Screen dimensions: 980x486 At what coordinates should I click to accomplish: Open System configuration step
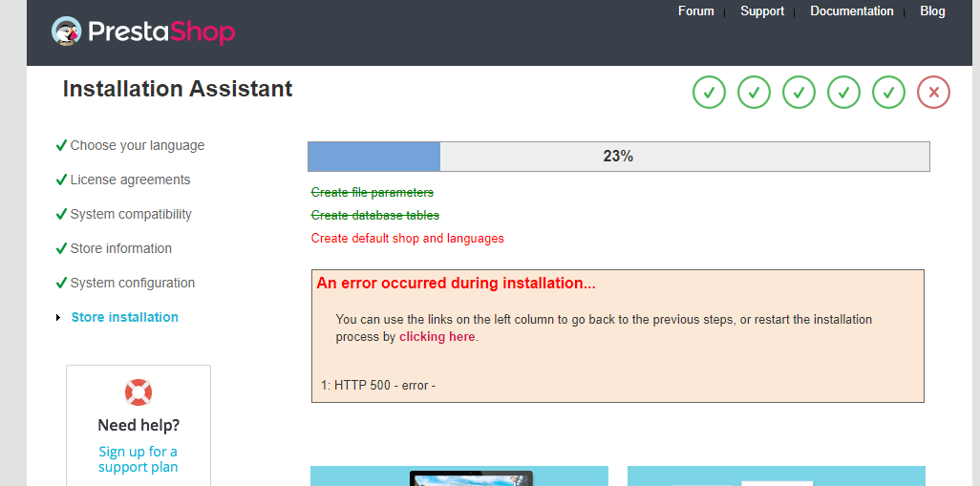coord(133,283)
